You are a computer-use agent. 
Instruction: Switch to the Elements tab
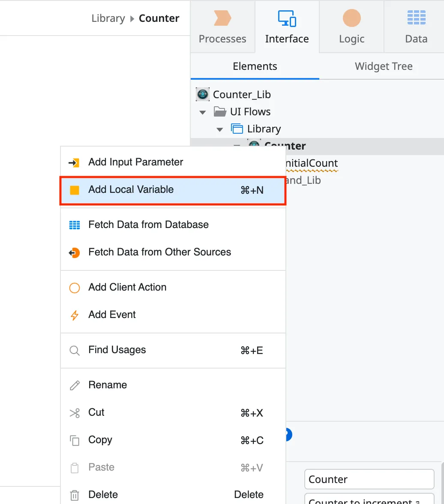pyautogui.click(x=255, y=66)
